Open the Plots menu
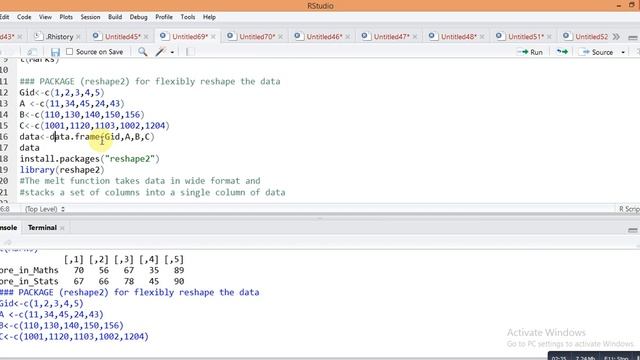640x360 pixels. 66,17
